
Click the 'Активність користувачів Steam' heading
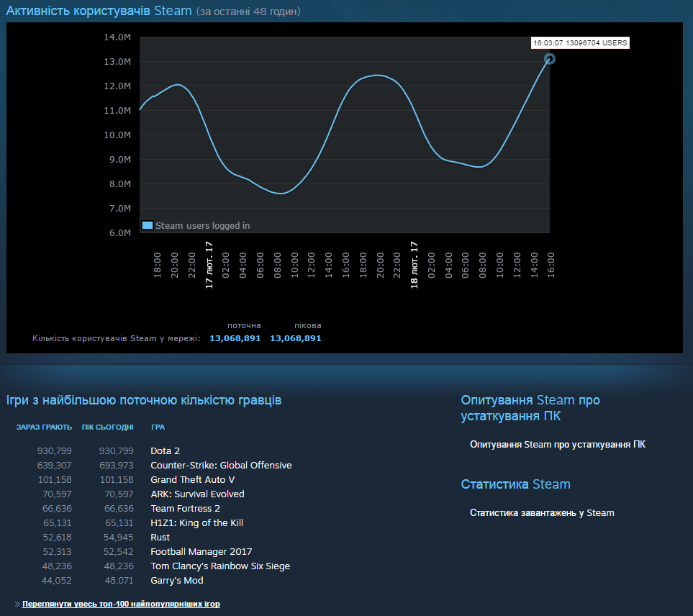[x=99, y=11]
